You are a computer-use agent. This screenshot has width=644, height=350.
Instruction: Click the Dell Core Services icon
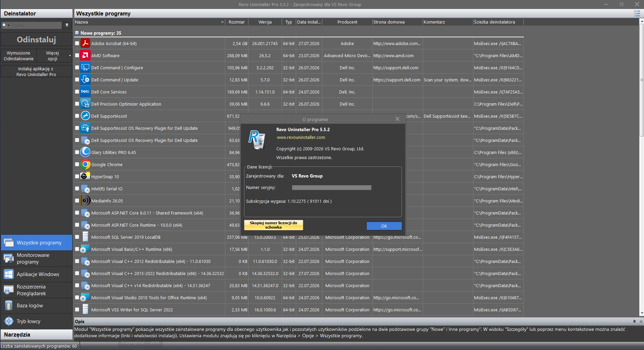point(85,92)
